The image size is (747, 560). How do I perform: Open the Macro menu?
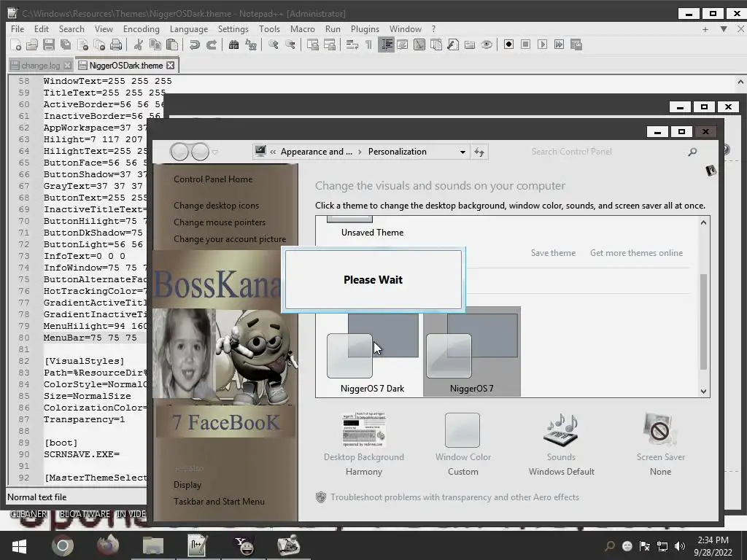303,29
